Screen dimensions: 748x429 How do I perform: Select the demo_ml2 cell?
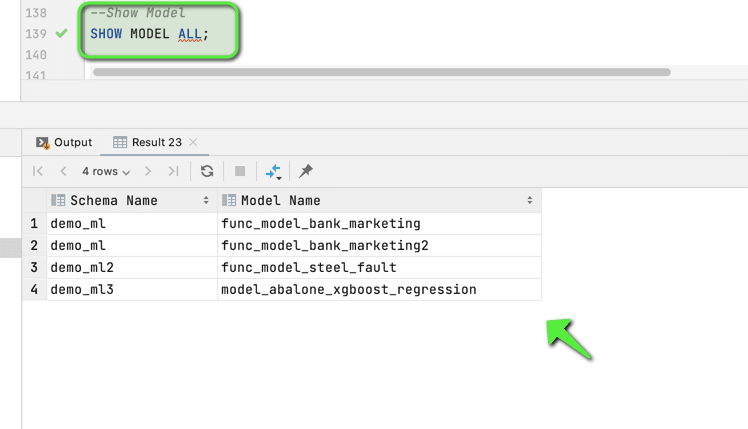point(132,267)
